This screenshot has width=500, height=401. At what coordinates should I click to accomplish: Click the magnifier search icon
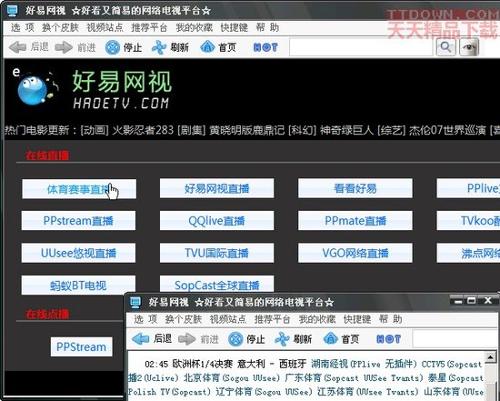click(446, 47)
